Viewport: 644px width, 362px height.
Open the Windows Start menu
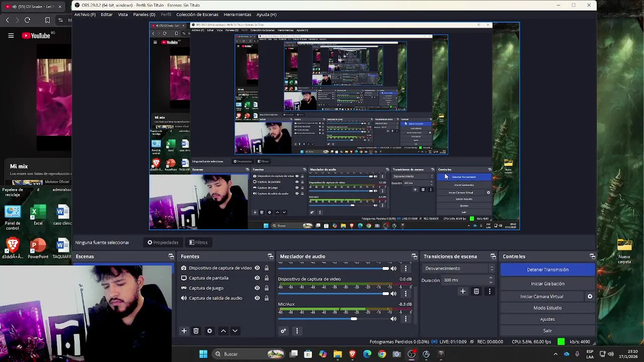click(x=203, y=354)
